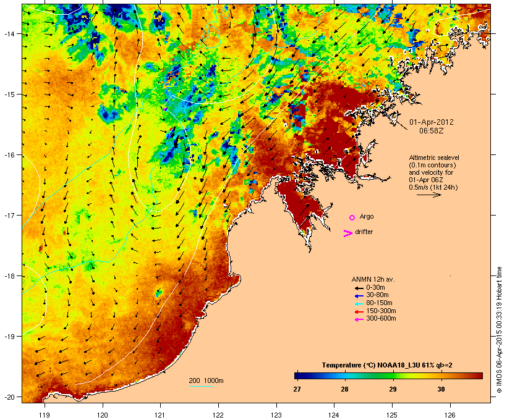Click the 'Temperature (°C) NOAA18_L3U 61% ql>=2' title
This screenshot has height=420, width=507.
[x=387, y=366]
